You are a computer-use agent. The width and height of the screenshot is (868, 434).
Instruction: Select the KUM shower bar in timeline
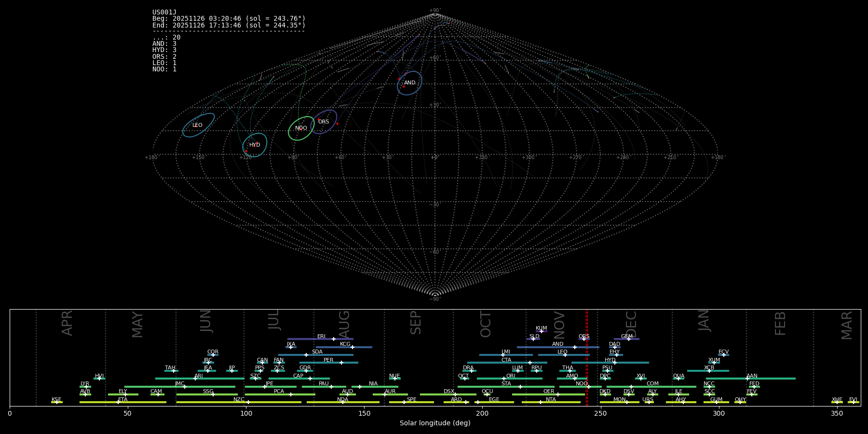click(541, 331)
